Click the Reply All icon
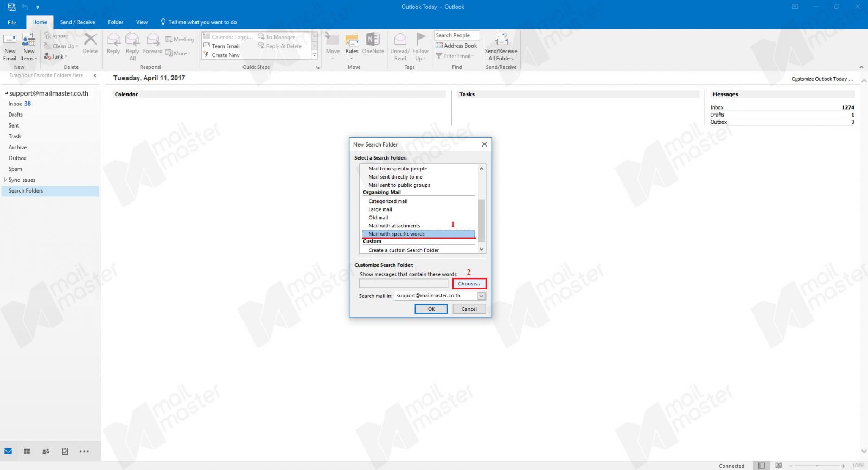868x470 pixels. [132, 40]
